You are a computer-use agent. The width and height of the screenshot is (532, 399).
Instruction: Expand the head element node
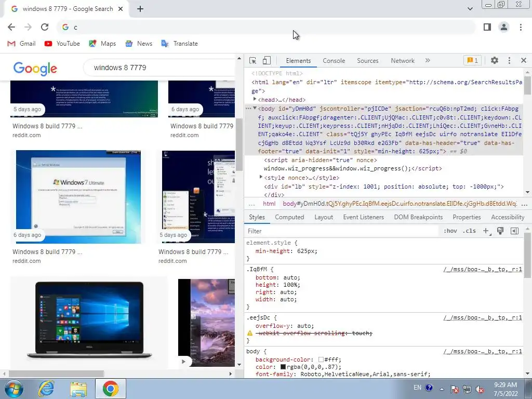tap(255, 99)
